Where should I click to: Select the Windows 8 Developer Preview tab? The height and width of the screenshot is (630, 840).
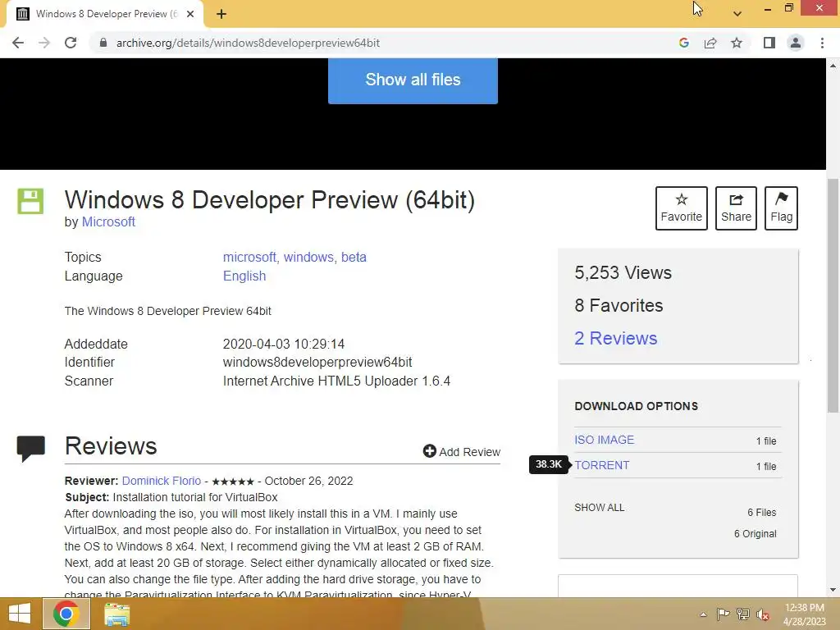click(x=104, y=15)
